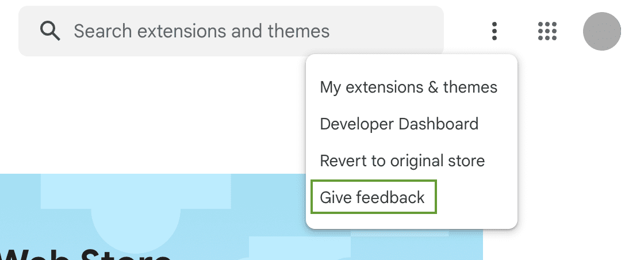Click the magnifying glass search icon
The height and width of the screenshot is (260, 644).
[50, 31]
